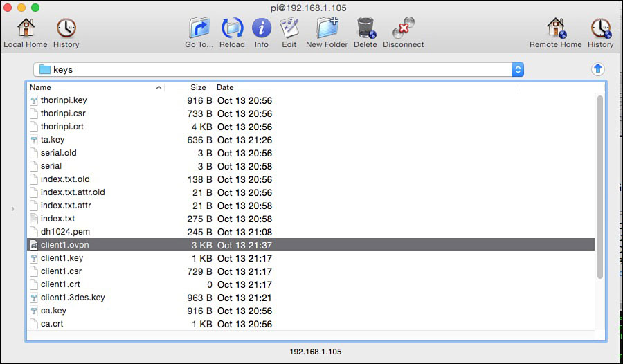Viewport: 623px width, 364px height.
Task: Navigate up to parent folder arrow
Action: coord(597,69)
